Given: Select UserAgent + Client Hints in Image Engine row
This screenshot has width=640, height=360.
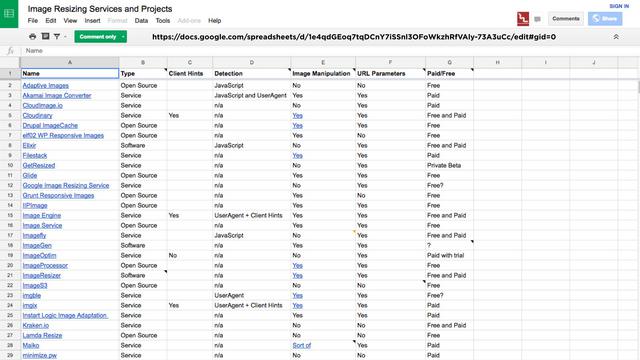Looking at the screenshot, I should click(251, 215).
